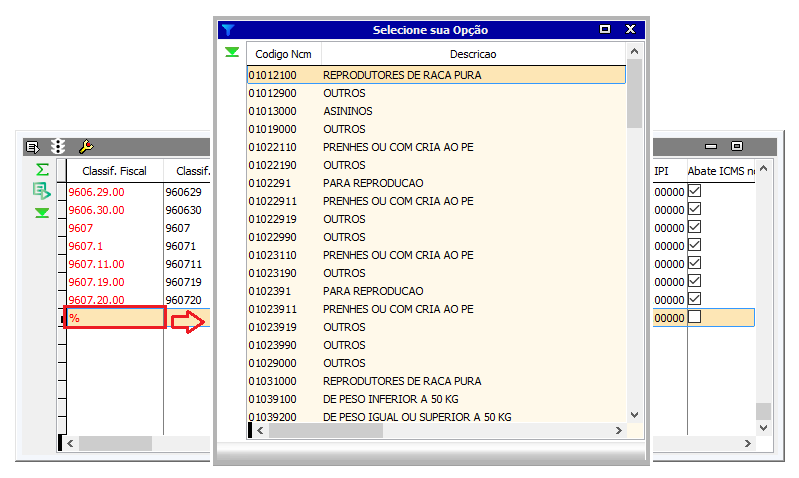Click the Abate ICMS column header
799x478 pixels.
tap(721, 171)
